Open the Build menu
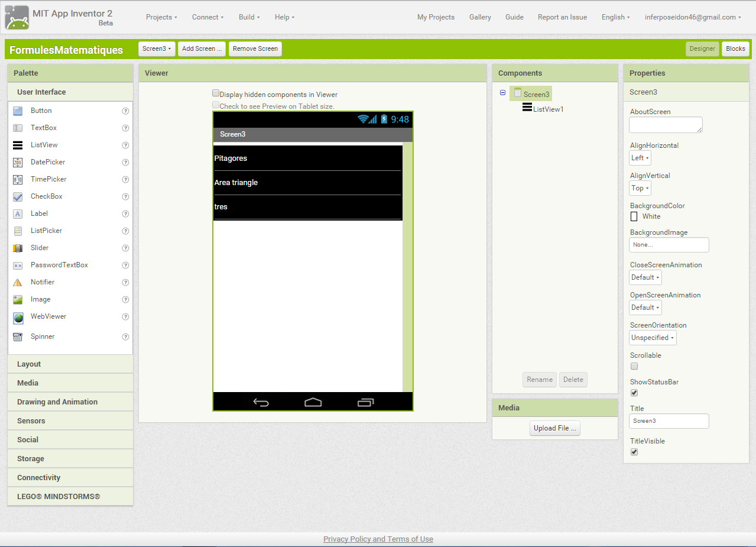Viewport: 756px width, 547px height. (x=249, y=17)
